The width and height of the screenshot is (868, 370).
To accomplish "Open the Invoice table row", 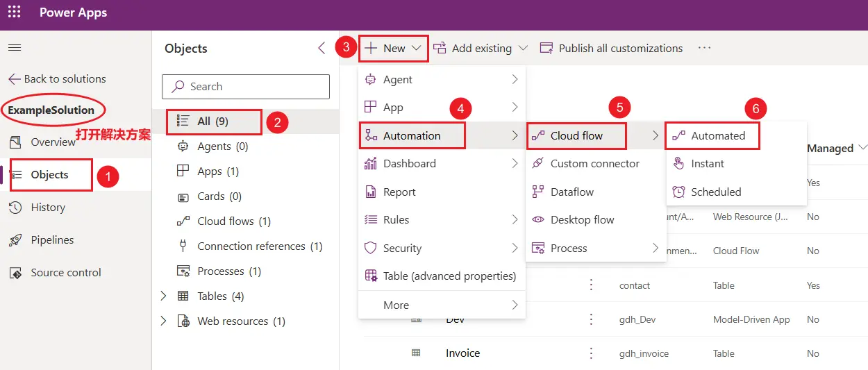I will coord(462,353).
